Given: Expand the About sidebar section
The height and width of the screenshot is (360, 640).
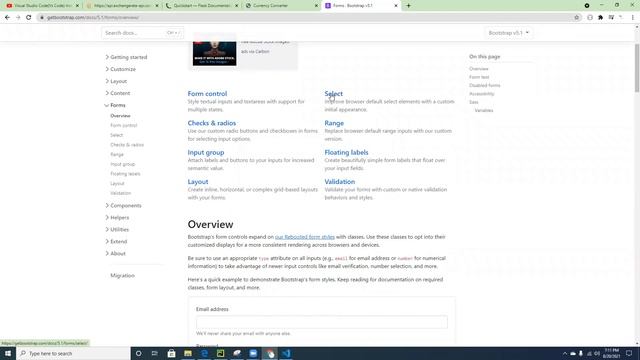Looking at the screenshot, I should point(116,253).
